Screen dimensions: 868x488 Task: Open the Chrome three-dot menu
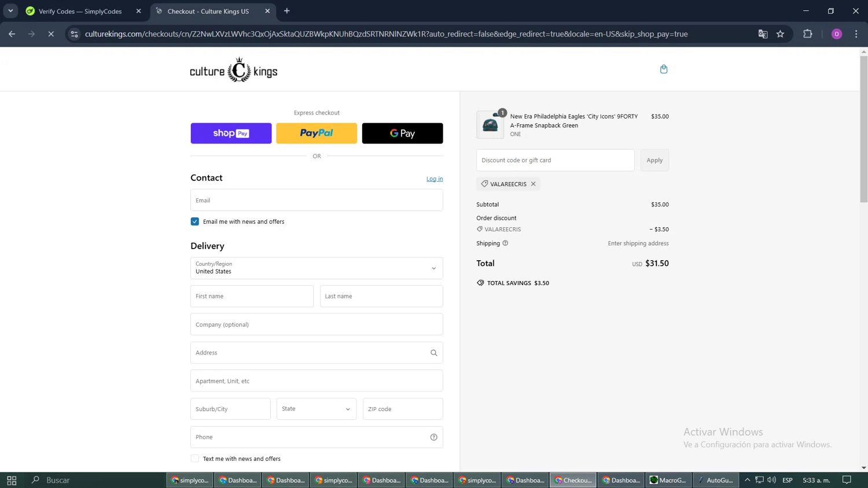pos(856,34)
